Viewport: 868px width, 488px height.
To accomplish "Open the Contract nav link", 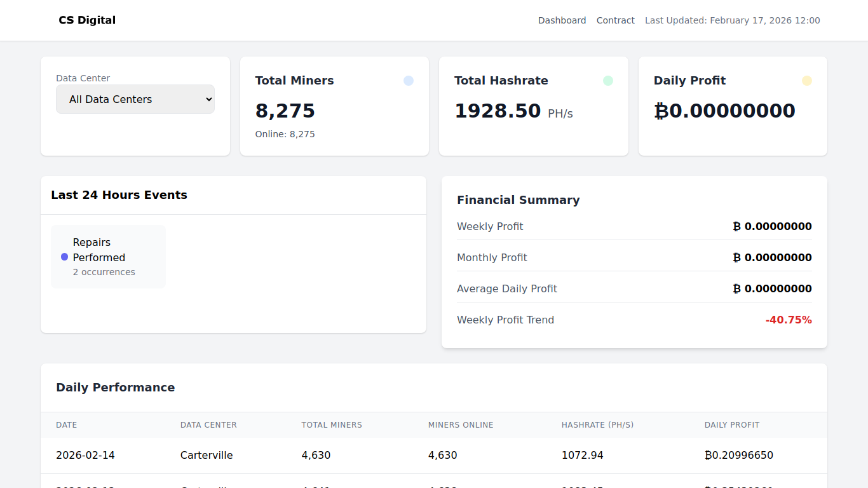I will coord(615,20).
